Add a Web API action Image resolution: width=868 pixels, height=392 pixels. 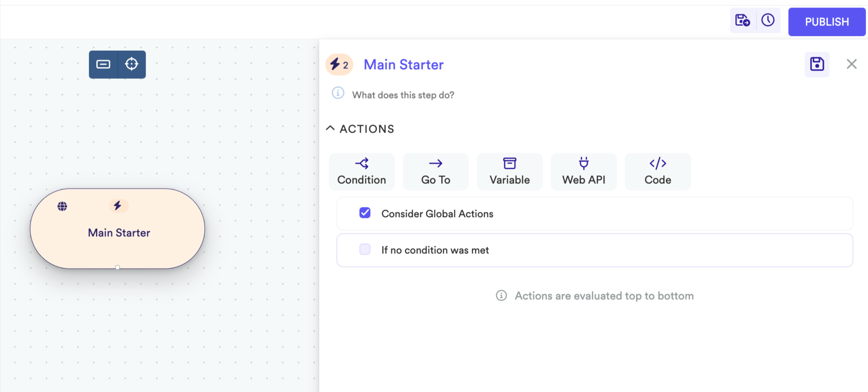pos(583,171)
